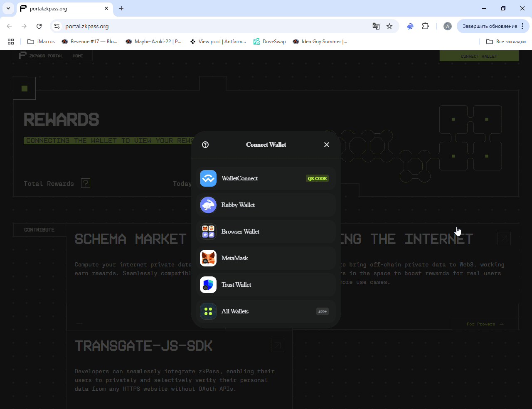
Task: Open the Transgate-JS-SDK arrow icon
Action: tap(277, 345)
